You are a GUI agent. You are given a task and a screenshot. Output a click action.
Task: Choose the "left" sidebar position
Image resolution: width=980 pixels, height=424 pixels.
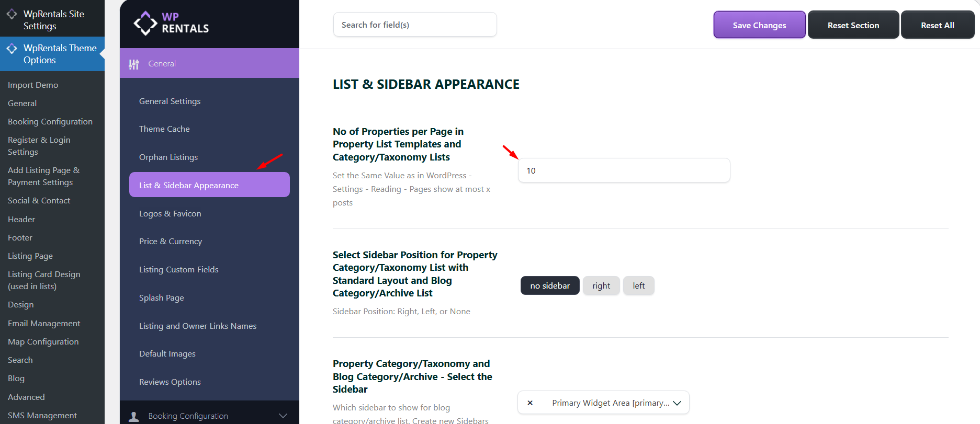point(638,285)
